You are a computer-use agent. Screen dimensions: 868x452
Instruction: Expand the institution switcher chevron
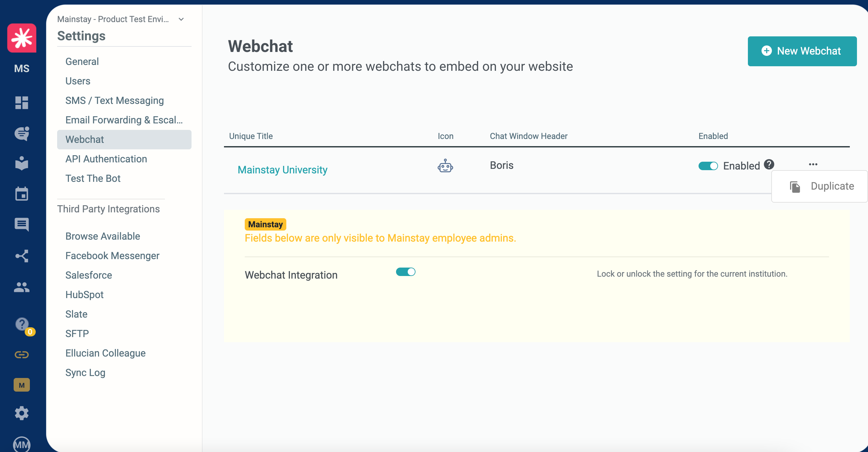[x=181, y=19]
